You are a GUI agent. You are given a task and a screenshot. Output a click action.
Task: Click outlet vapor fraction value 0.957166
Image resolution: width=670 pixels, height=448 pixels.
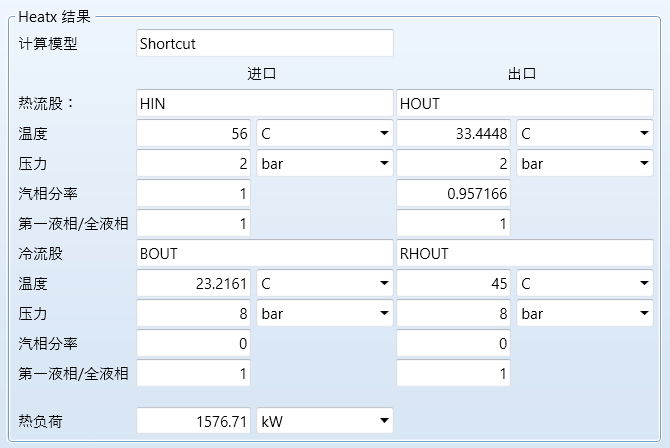coord(454,193)
